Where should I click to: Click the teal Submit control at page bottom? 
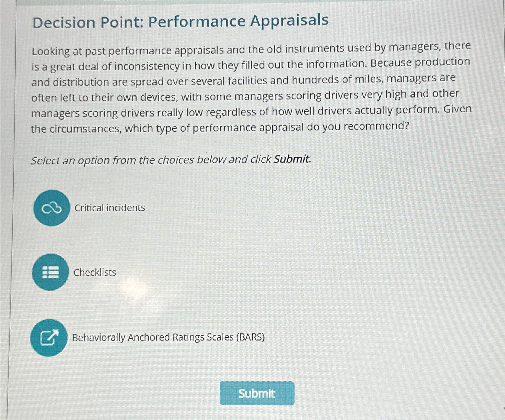coord(257,394)
